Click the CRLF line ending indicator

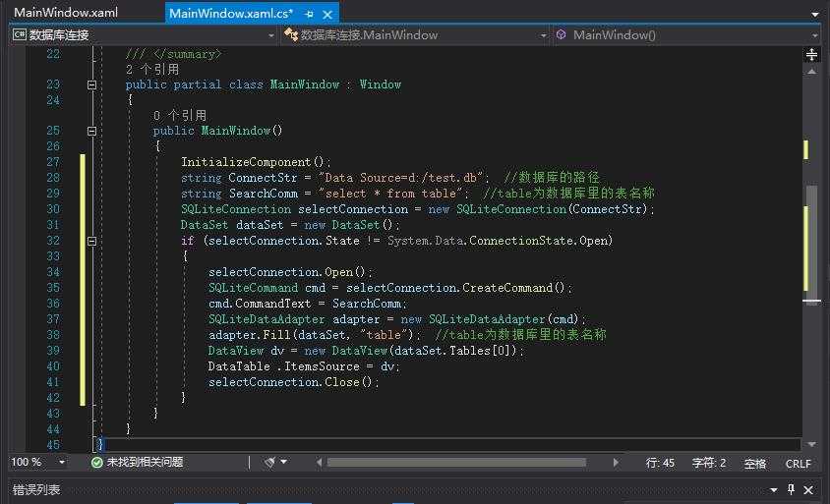point(799,464)
